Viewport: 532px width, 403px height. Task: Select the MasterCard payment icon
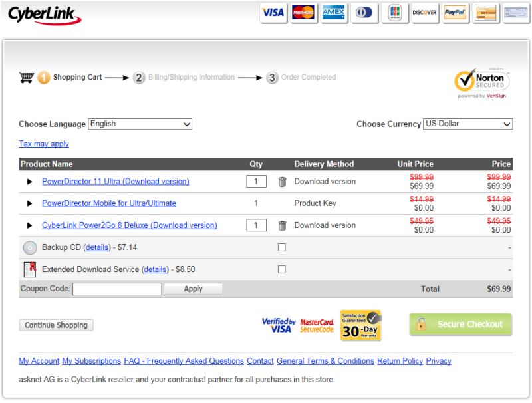coord(303,13)
